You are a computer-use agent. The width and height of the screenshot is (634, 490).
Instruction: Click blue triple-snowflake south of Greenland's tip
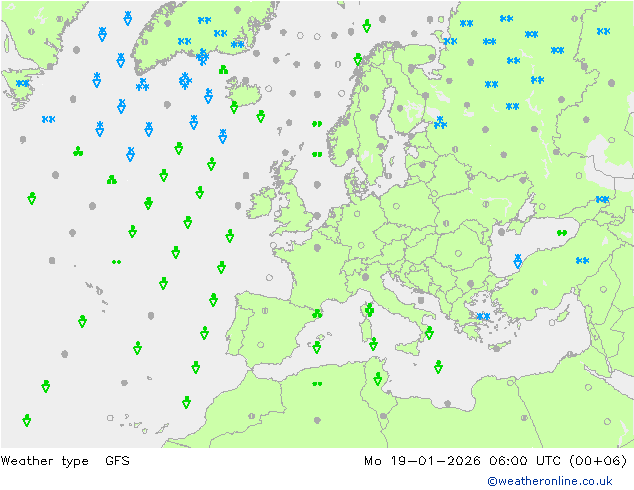tap(142, 84)
